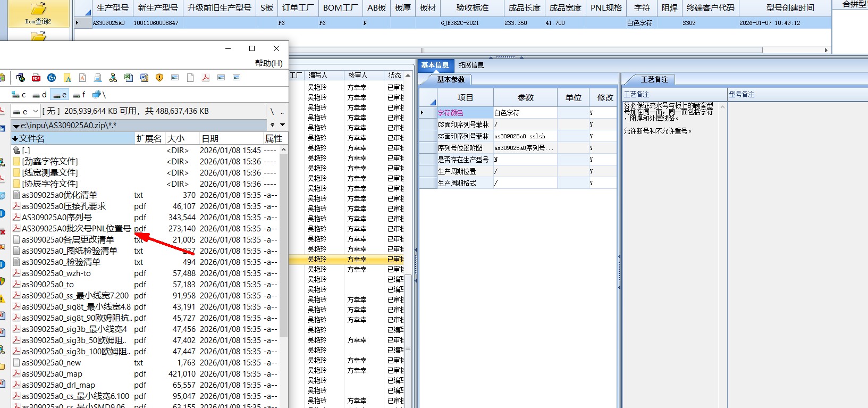Image resolution: width=868 pixels, height=408 pixels.
Task: Click the yellow warning shield toolbar icon
Action: pyautogui.click(x=159, y=78)
